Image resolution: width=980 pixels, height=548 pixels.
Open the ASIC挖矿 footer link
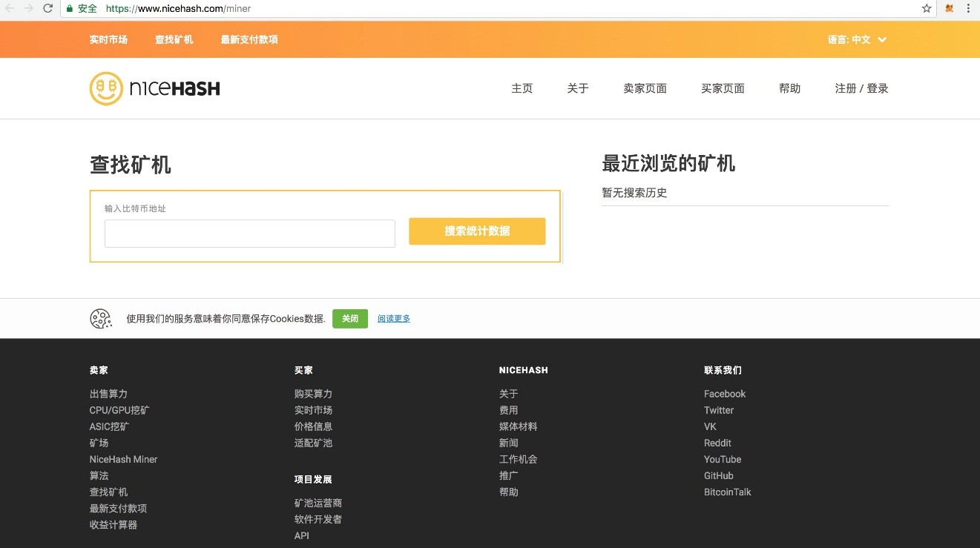(x=109, y=426)
